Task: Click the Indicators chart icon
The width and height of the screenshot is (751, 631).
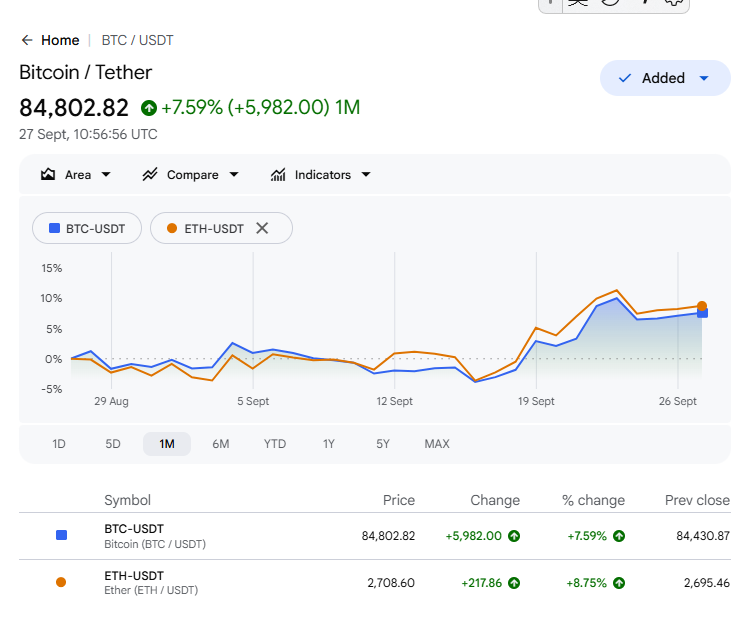Action: 278,174
